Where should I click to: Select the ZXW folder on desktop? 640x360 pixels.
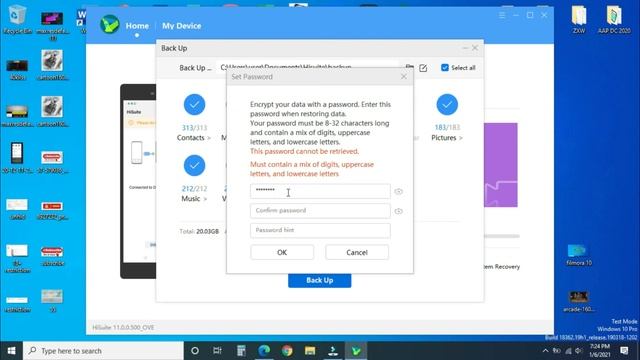coord(579,19)
